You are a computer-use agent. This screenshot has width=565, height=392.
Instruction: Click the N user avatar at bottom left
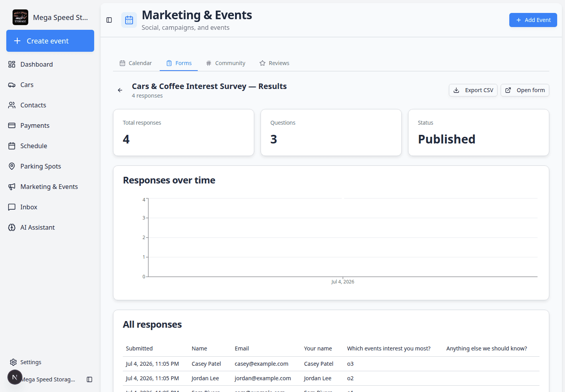pyautogui.click(x=15, y=377)
